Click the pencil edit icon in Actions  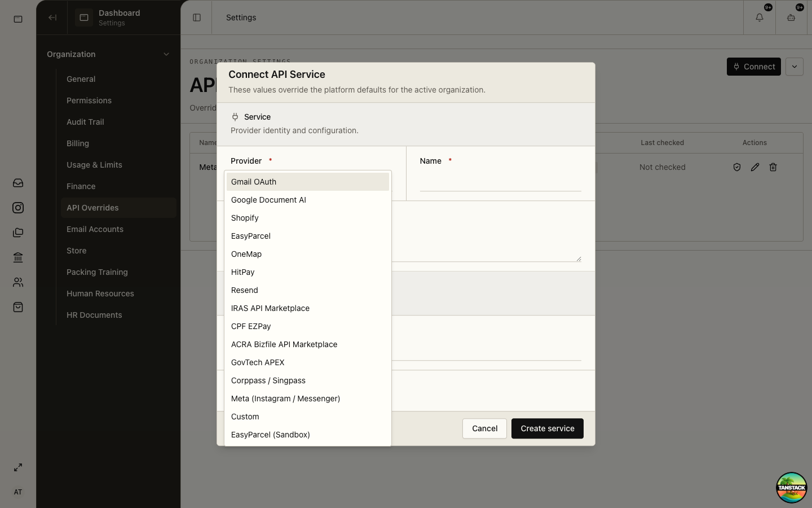coord(755,167)
